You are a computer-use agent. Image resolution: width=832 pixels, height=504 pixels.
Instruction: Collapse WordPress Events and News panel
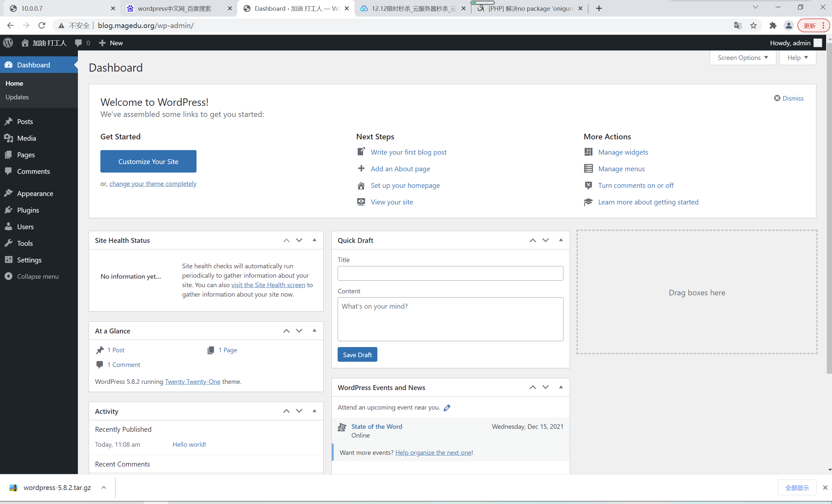[561, 387]
